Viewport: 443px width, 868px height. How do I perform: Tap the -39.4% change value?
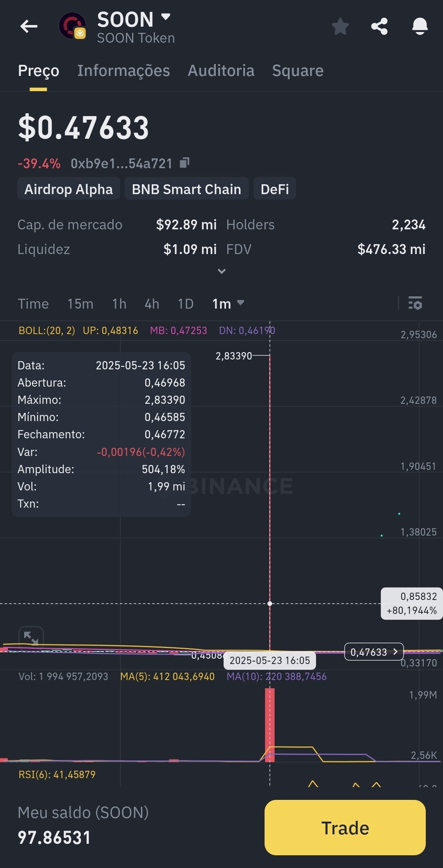tap(39, 163)
